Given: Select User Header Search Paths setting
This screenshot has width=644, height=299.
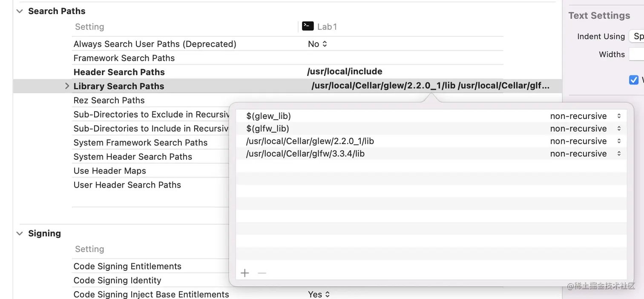Looking at the screenshot, I should (x=127, y=185).
